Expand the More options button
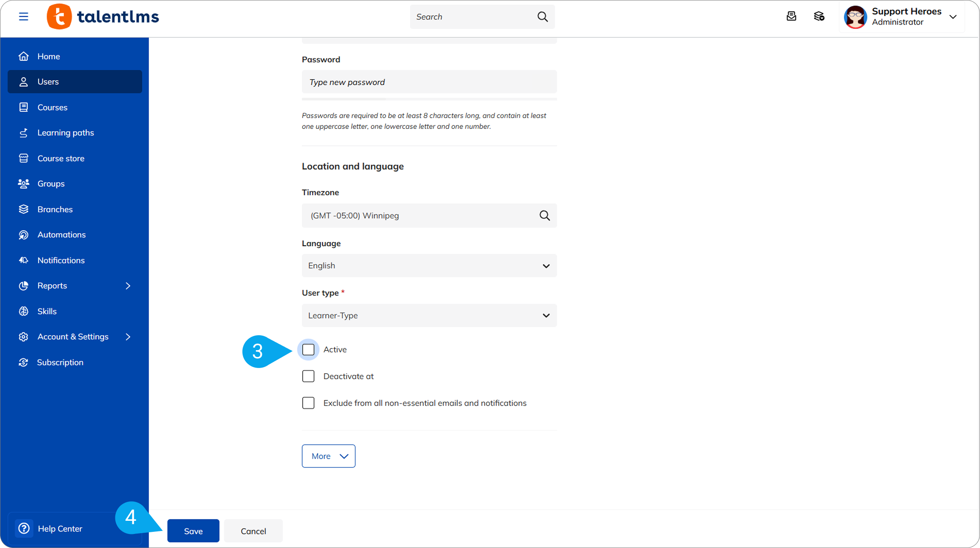The width and height of the screenshot is (980, 548). [328, 456]
